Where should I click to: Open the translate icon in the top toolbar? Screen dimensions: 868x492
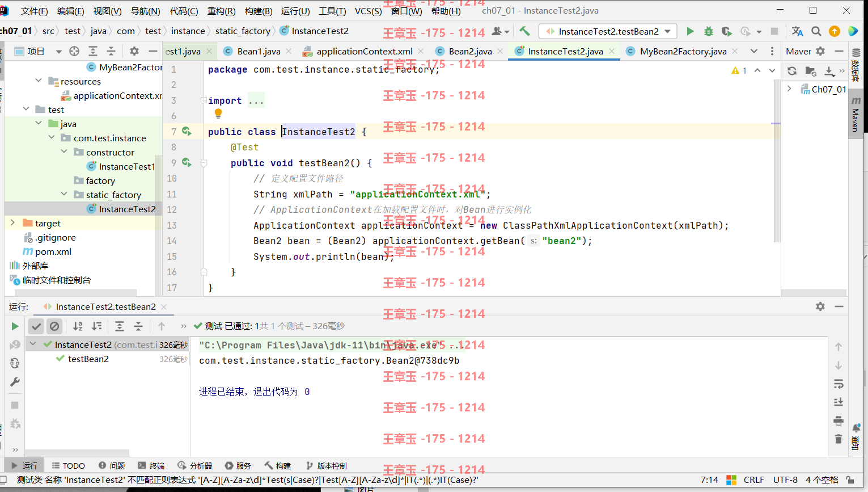click(x=797, y=31)
